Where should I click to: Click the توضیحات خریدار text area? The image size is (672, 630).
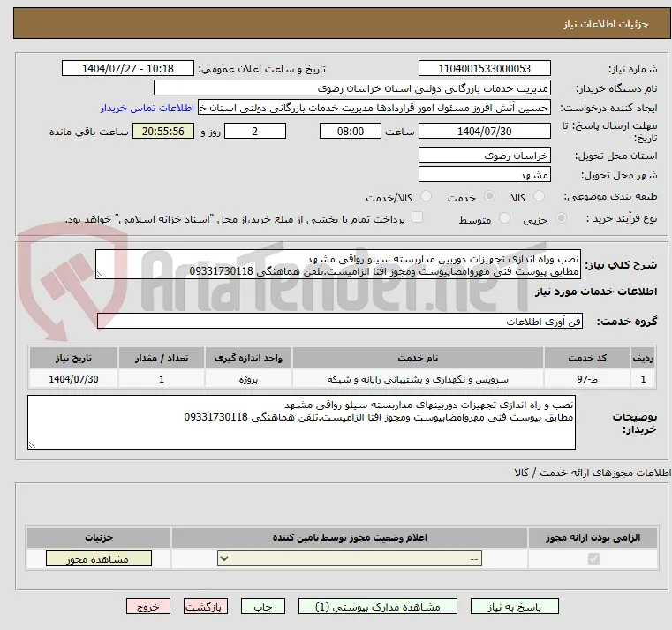tap(301, 422)
